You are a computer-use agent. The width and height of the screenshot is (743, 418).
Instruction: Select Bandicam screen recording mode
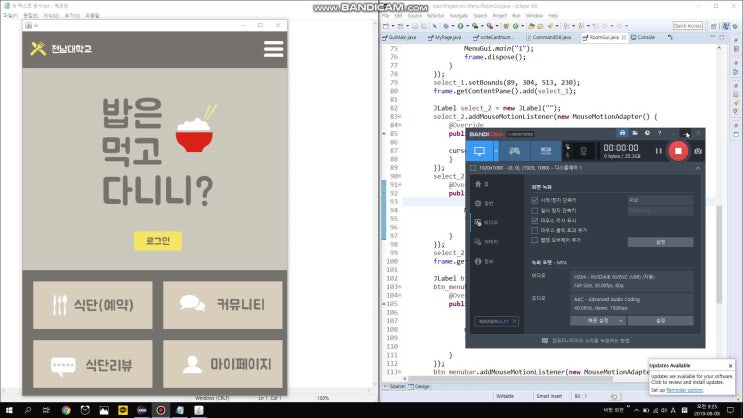[x=479, y=151]
